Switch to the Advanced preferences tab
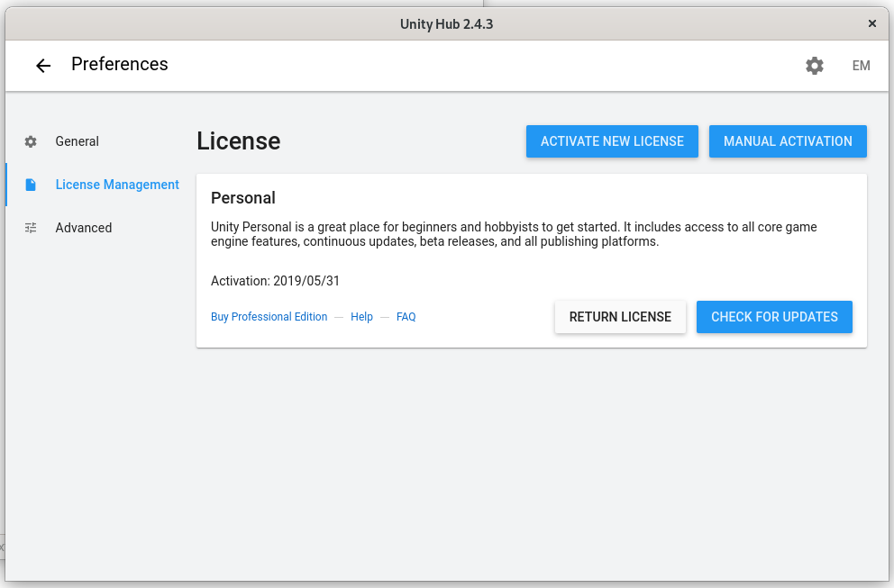 83,228
